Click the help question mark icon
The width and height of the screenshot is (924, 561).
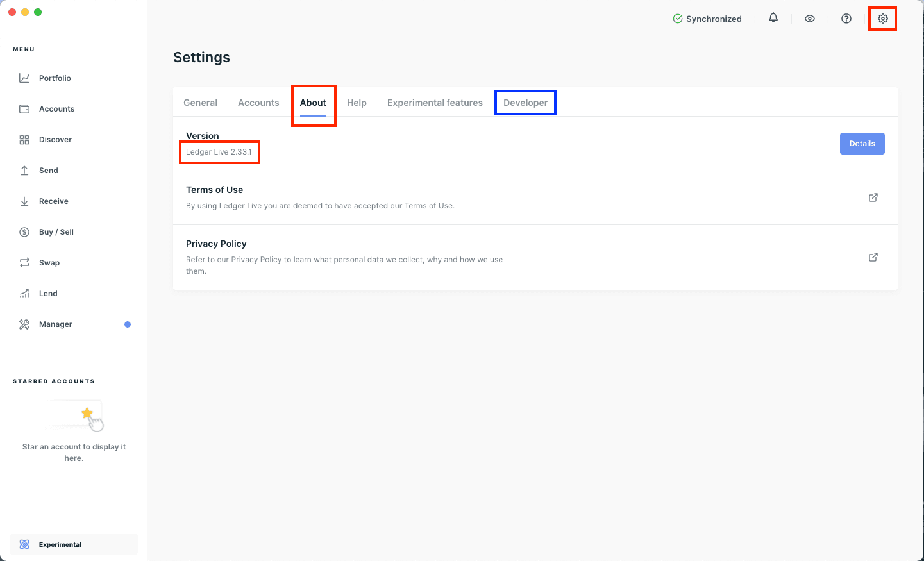coord(846,19)
